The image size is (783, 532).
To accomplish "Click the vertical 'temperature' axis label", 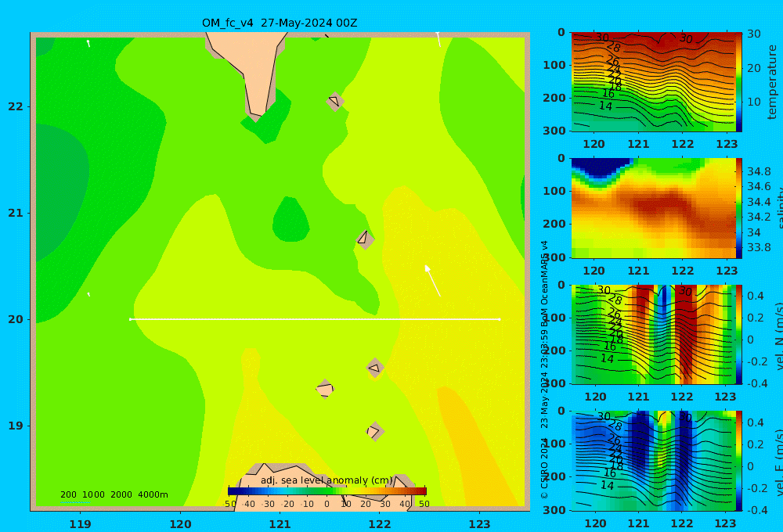I will point(772,82).
